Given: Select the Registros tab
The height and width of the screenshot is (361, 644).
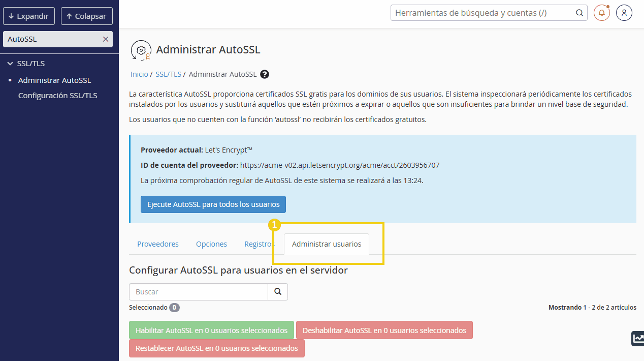Looking at the screenshot, I should [258, 244].
